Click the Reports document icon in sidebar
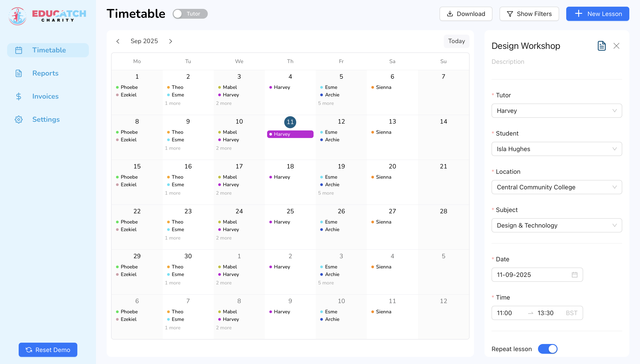 coord(19,73)
